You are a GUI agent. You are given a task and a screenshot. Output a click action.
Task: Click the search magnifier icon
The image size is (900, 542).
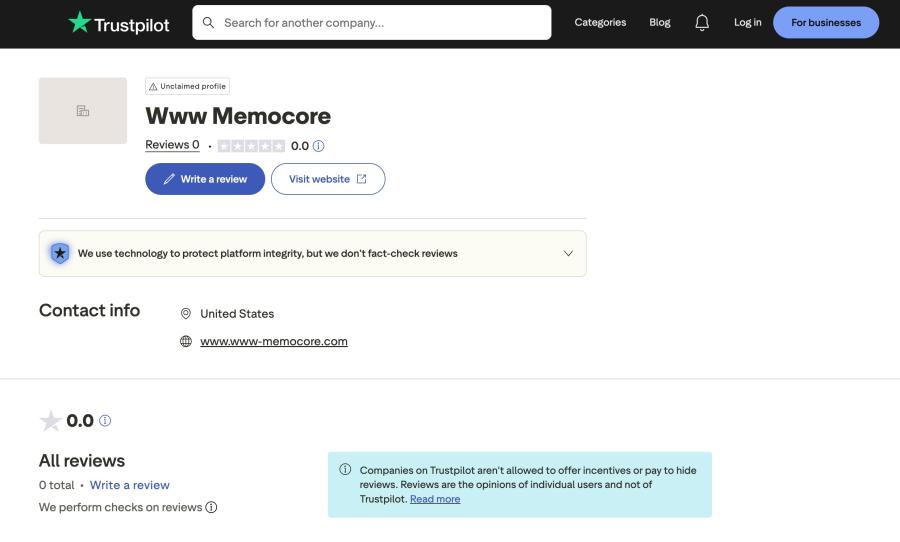point(209,22)
